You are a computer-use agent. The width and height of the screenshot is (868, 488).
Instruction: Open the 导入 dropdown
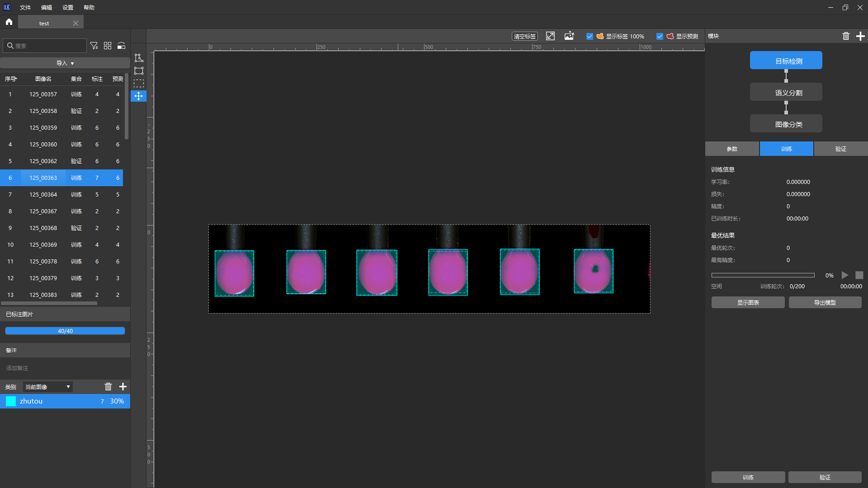[65, 63]
